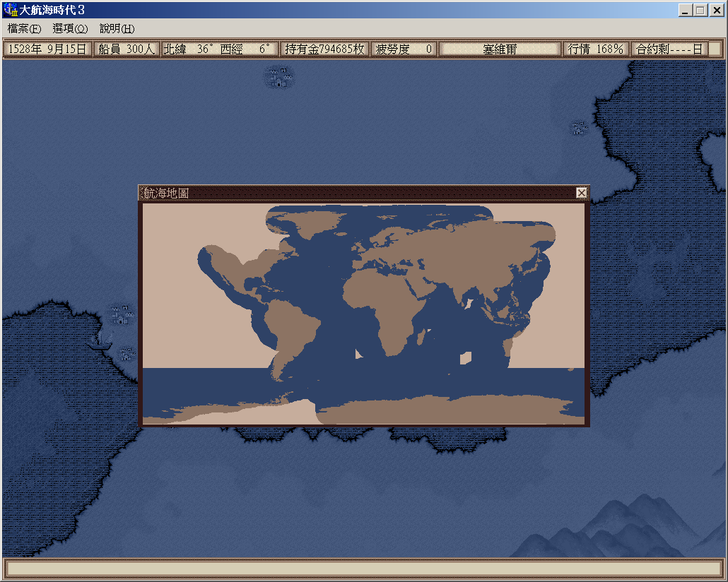Click the island town icon at the top of the sea
The height and width of the screenshot is (582, 728).
tap(280, 77)
